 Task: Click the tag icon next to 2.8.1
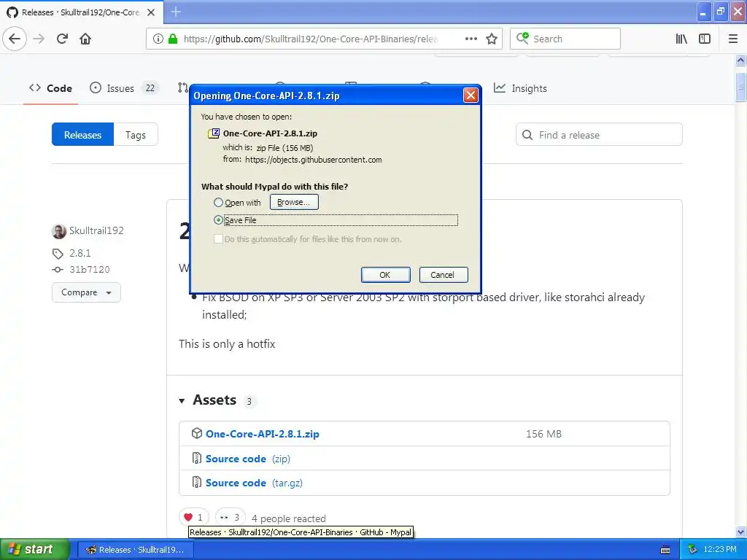pyautogui.click(x=58, y=253)
